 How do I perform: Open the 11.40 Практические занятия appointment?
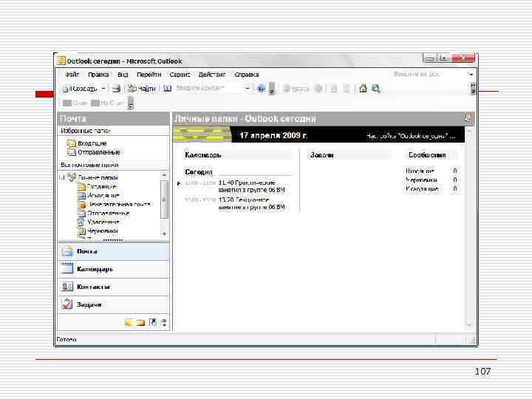coord(251,186)
